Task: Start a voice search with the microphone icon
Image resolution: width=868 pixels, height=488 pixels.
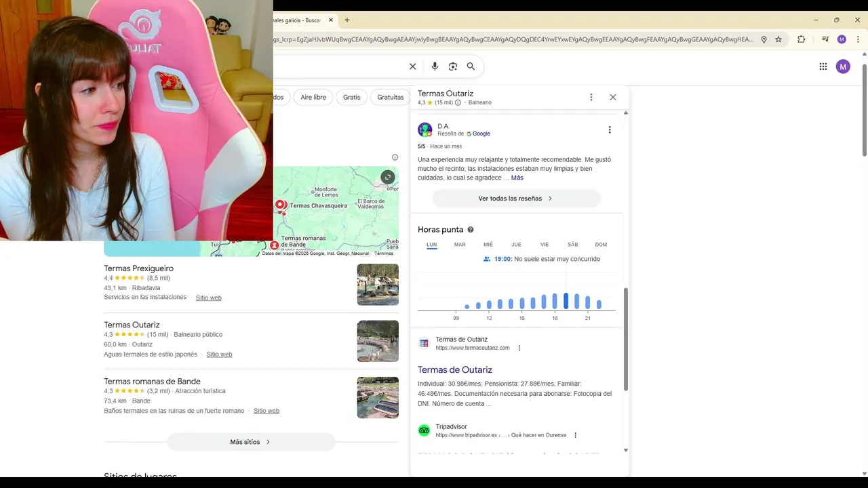Action: click(x=435, y=66)
